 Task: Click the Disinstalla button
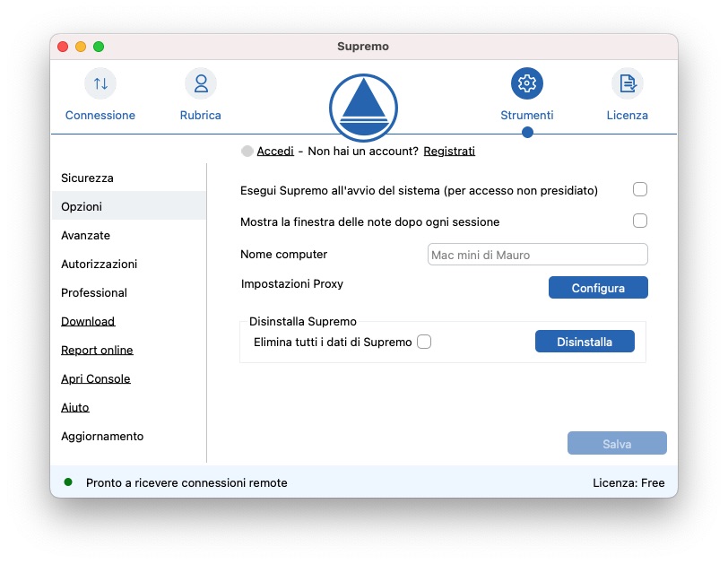585,342
